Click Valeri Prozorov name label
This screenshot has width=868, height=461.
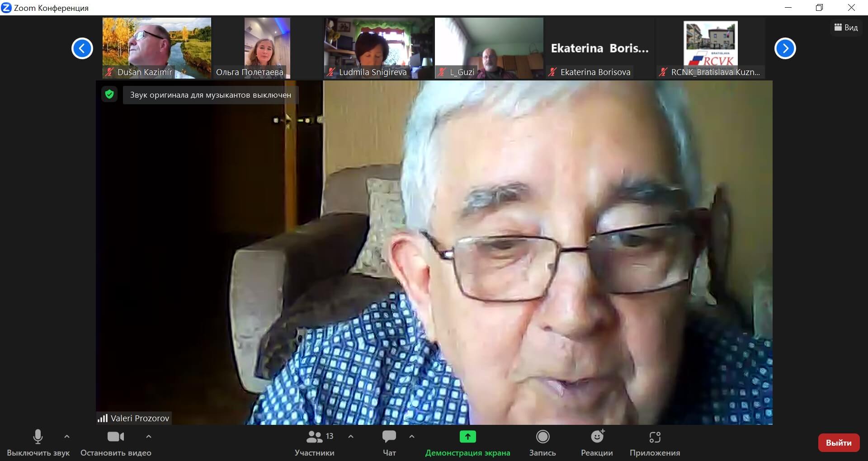[140, 419]
